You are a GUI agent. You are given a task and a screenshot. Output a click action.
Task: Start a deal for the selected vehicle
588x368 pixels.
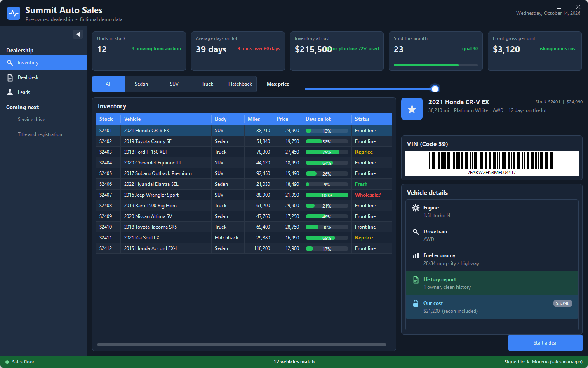(x=546, y=343)
